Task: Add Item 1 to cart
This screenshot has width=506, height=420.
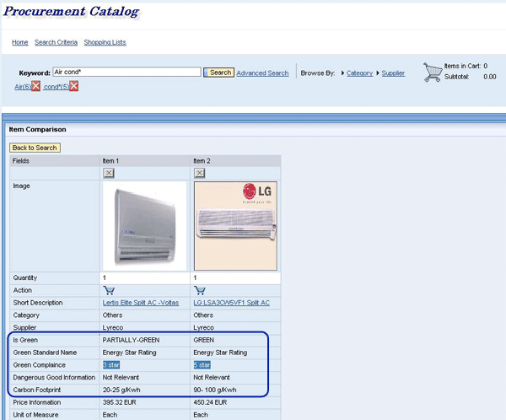Action: click(x=109, y=290)
